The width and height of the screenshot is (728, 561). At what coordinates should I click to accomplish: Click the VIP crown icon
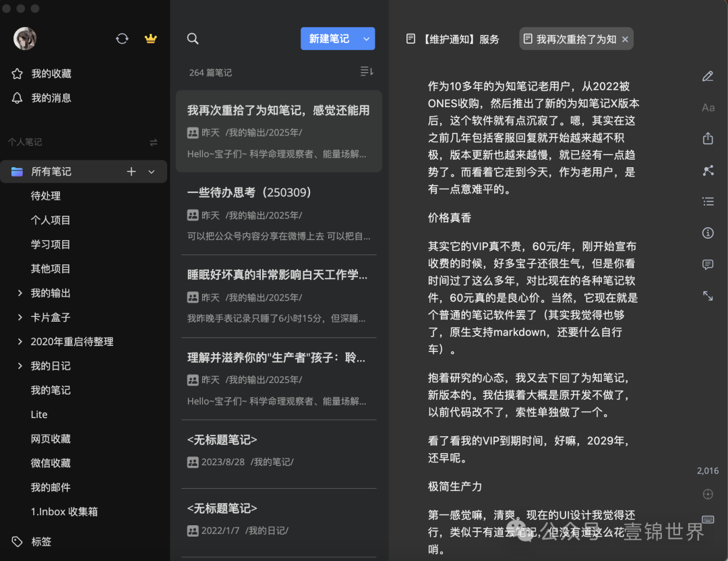[150, 38]
